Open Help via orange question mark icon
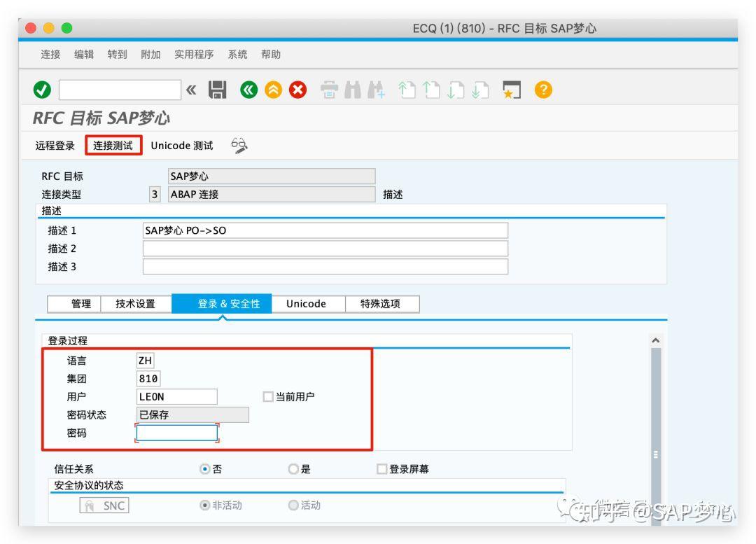The image size is (756, 544). pyautogui.click(x=543, y=90)
